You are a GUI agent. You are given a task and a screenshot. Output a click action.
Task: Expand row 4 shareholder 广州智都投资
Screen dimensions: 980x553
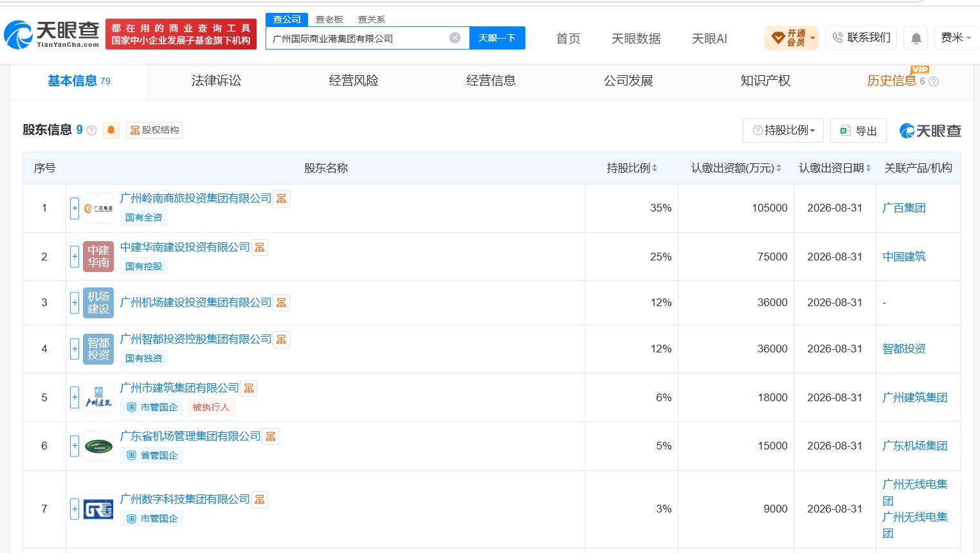click(x=75, y=349)
